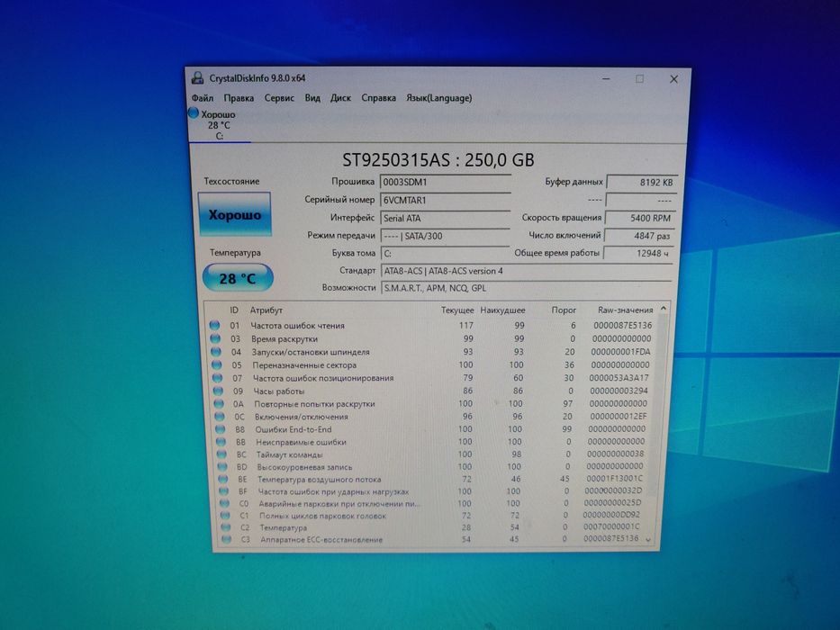Image resolution: width=840 pixels, height=630 pixels.
Task: Click the Интерфейс field Serial ATA
Action: (x=445, y=218)
